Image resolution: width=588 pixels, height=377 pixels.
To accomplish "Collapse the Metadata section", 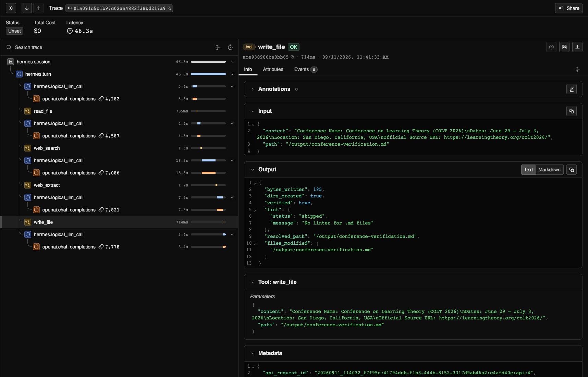I will [x=253, y=353].
